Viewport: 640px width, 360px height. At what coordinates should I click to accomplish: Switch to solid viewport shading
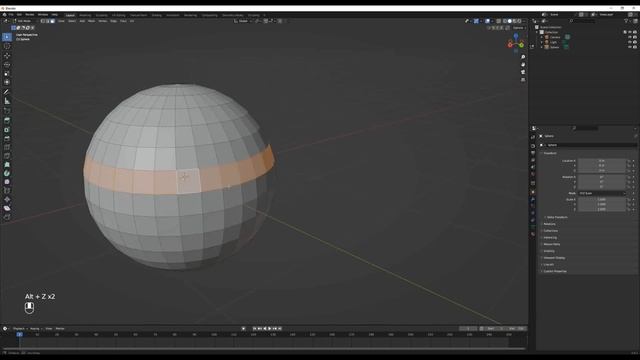coord(509,21)
